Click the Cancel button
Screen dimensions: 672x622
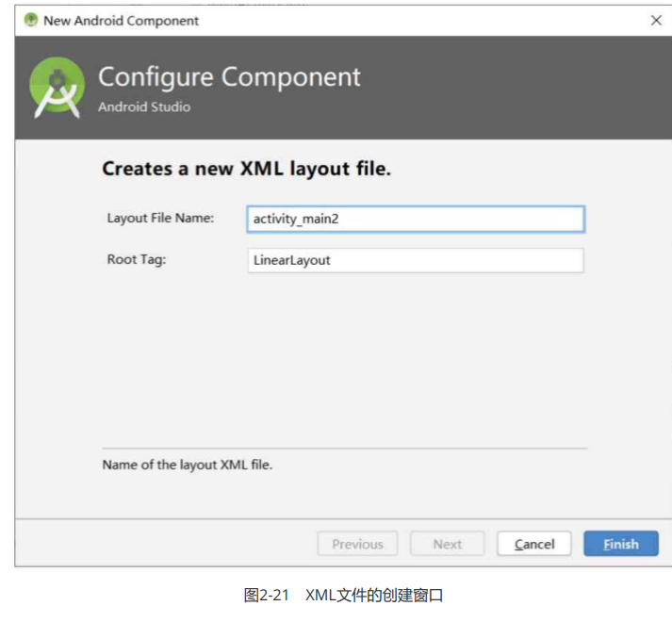534,544
